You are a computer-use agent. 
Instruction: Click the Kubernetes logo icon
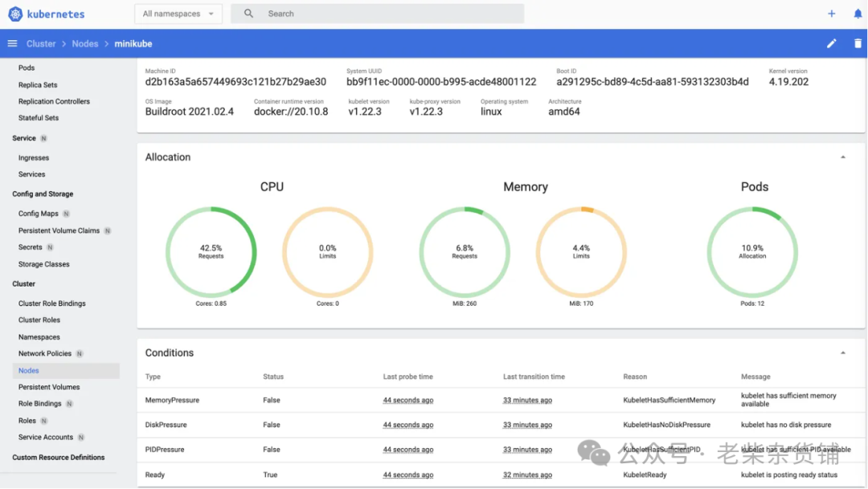pyautogui.click(x=15, y=14)
